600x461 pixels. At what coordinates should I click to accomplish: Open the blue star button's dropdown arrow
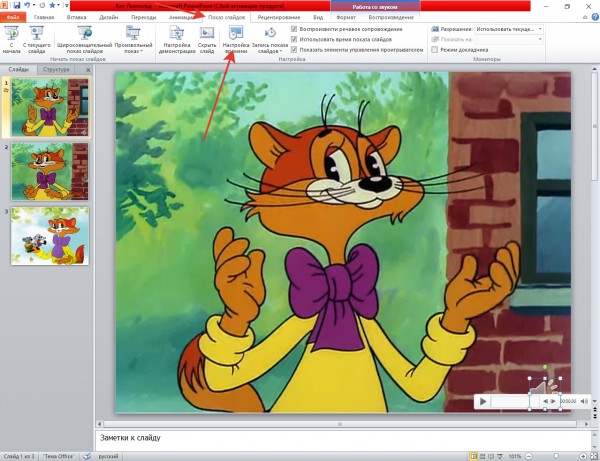59,5
